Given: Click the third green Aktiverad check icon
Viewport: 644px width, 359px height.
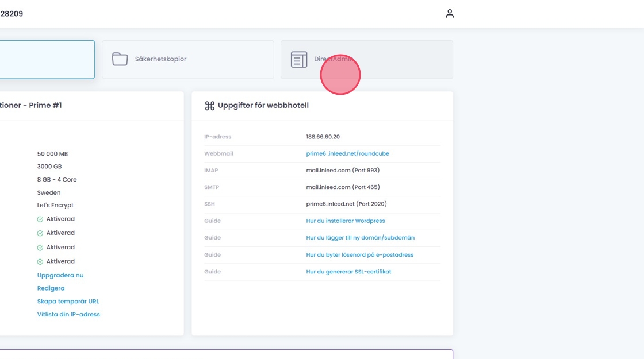Looking at the screenshot, I should click(40, 248).
